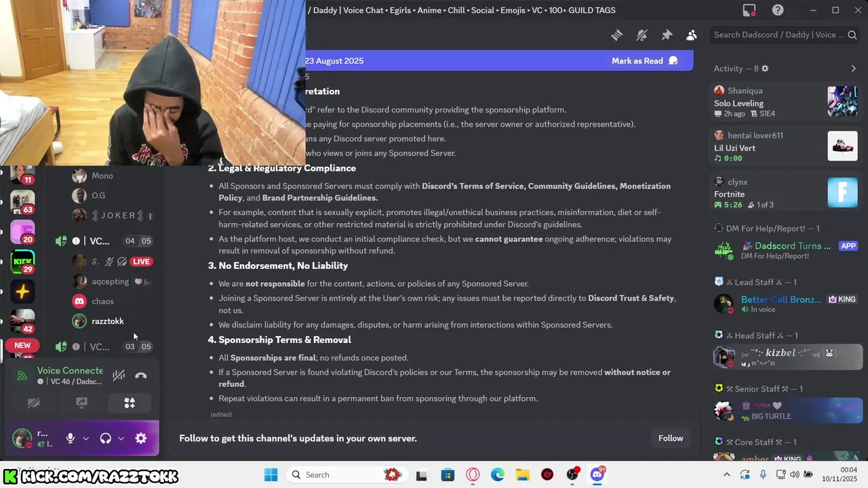Screen dimensions: 868x488
Task: Share your screen button in voice panel
Action: tap(81, 403)
